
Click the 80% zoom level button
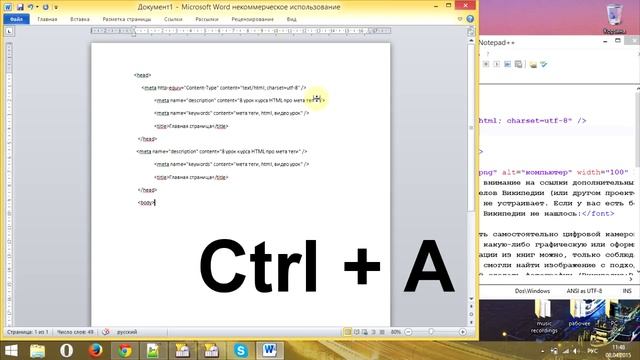396,332
